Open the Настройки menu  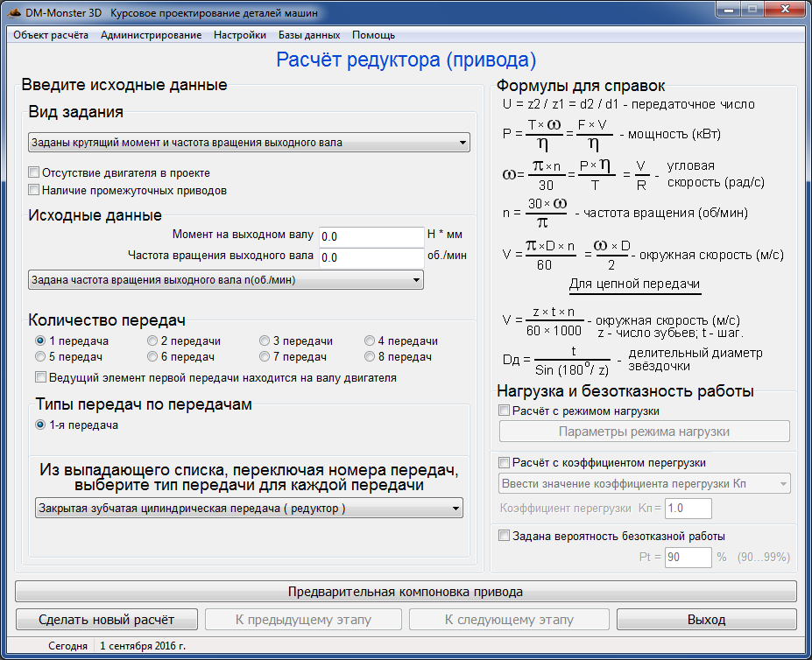click(x=240, y=35)
